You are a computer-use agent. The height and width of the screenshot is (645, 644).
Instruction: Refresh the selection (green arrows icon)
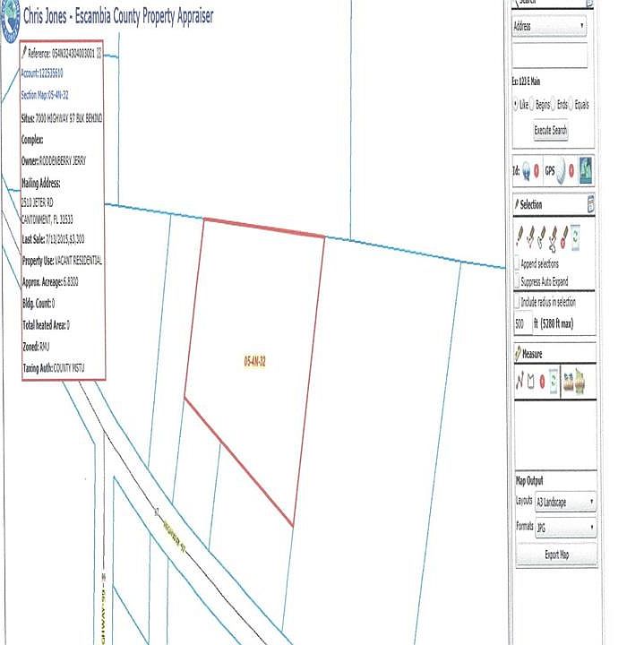[575, 237]
